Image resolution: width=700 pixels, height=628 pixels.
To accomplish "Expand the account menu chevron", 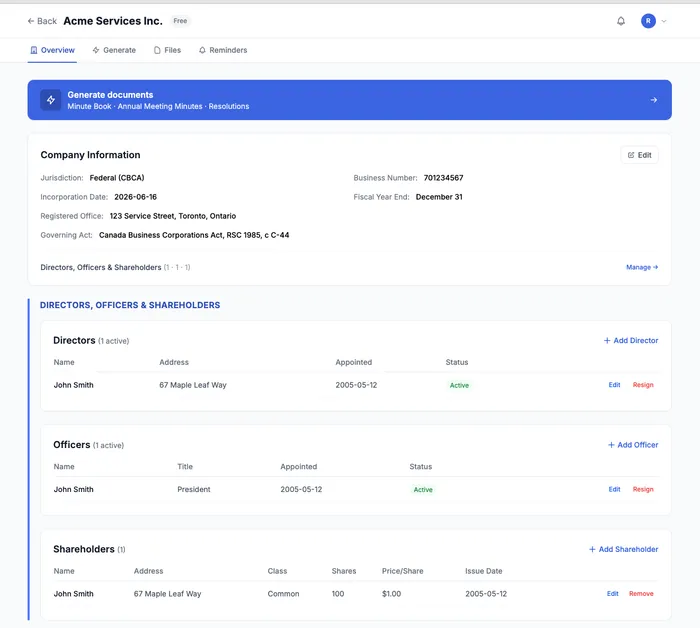I will pyautogui.click(x=664, y=21).
